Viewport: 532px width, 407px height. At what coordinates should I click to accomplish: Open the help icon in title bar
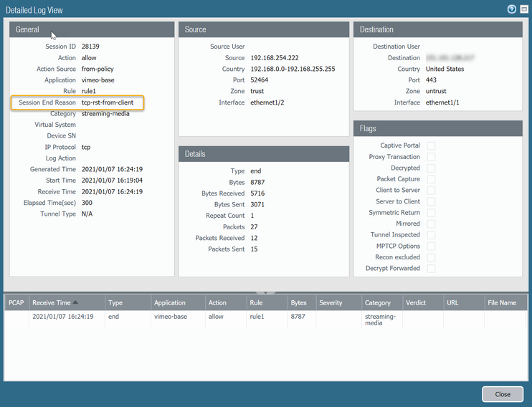tap(512, 9)
